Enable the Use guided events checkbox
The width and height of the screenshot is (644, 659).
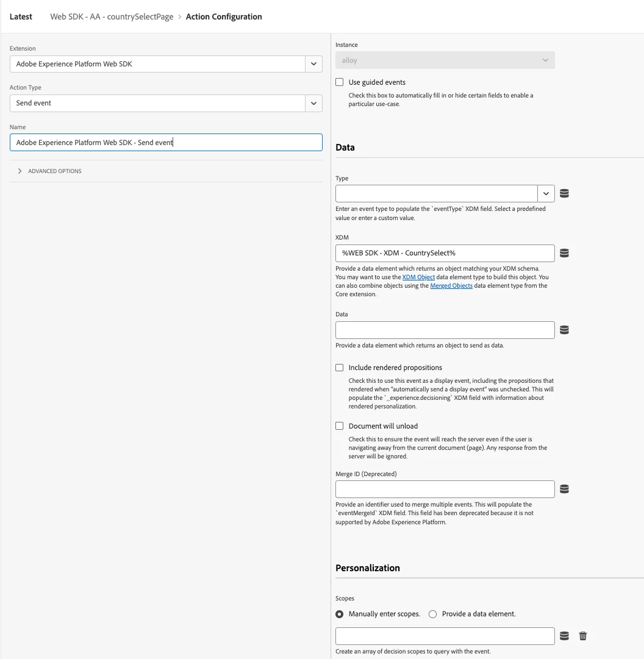click(339, 82)
